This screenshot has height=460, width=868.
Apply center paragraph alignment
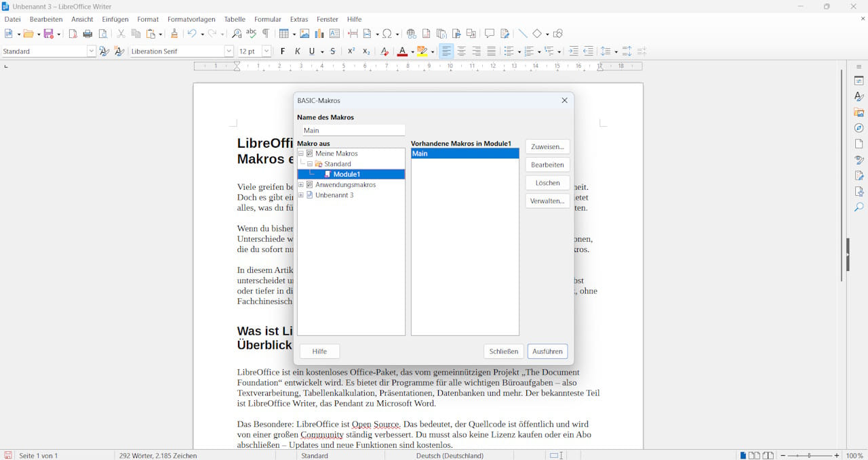[x=461, y=51]
